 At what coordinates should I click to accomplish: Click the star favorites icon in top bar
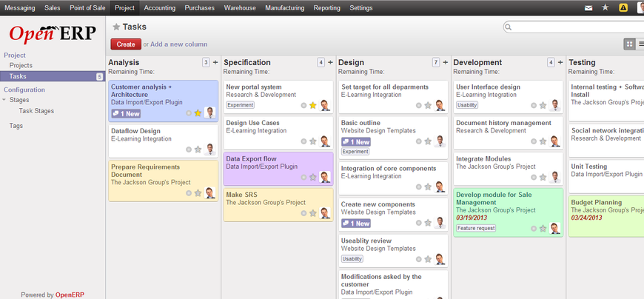click(x=606, y=7)
